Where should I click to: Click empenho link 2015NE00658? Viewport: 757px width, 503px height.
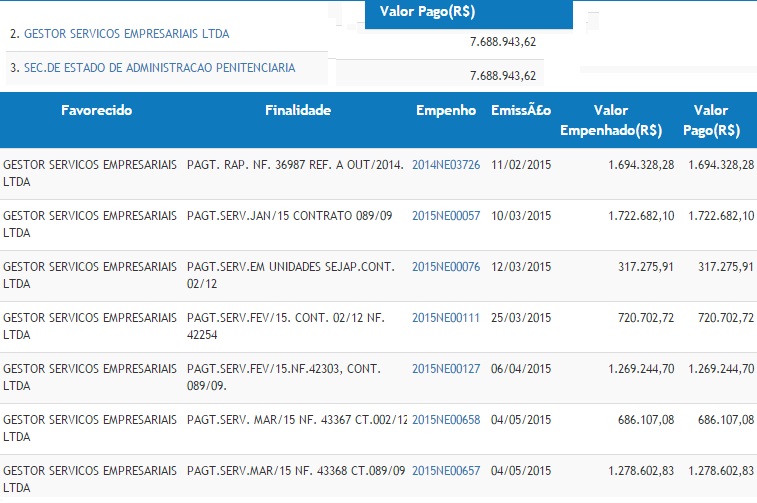click(x=446, y=419)
